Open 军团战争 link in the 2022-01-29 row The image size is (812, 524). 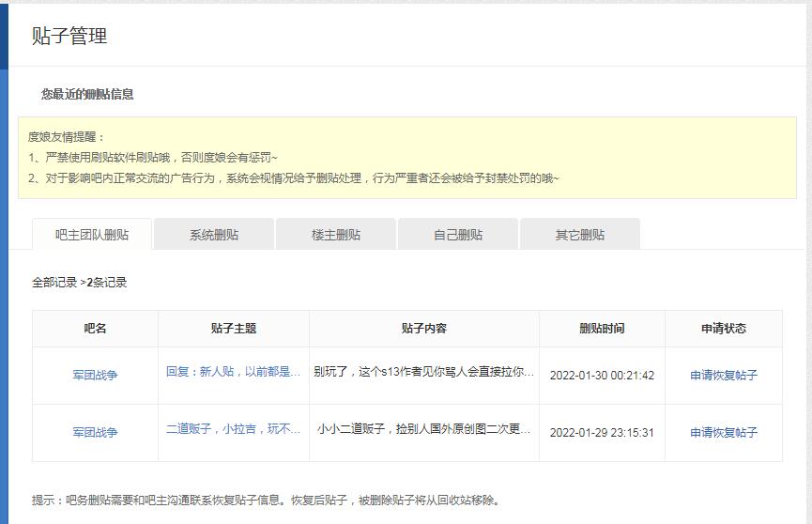(x=95, y=433)
